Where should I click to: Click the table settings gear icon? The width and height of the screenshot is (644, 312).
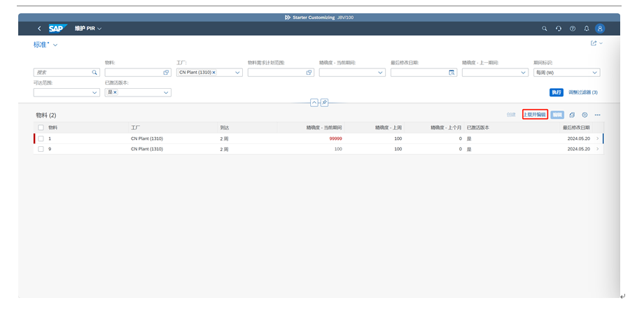[584, 115]
